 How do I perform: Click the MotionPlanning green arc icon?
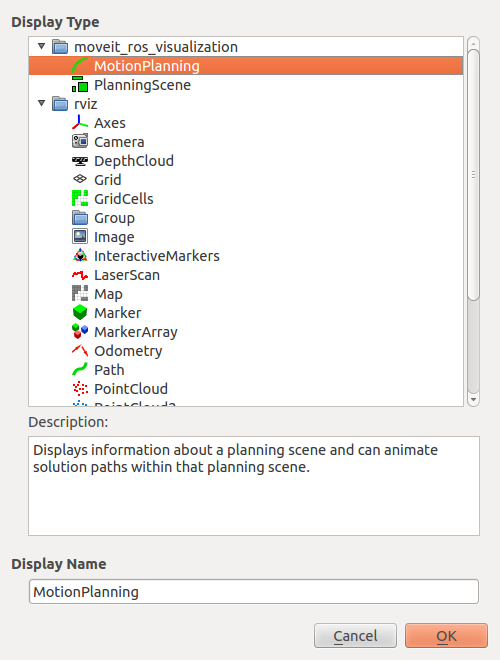(x=80, y=66)
